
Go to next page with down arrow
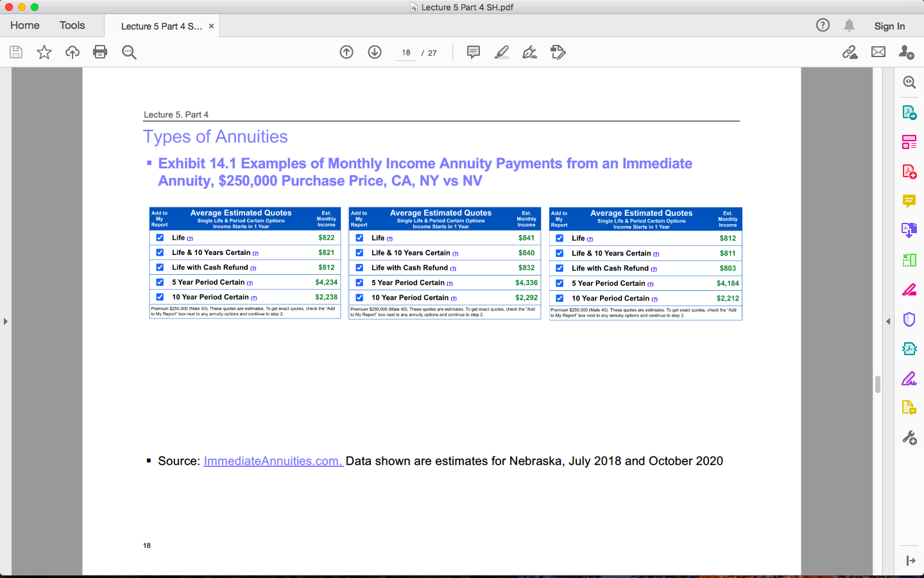point(375,52)
